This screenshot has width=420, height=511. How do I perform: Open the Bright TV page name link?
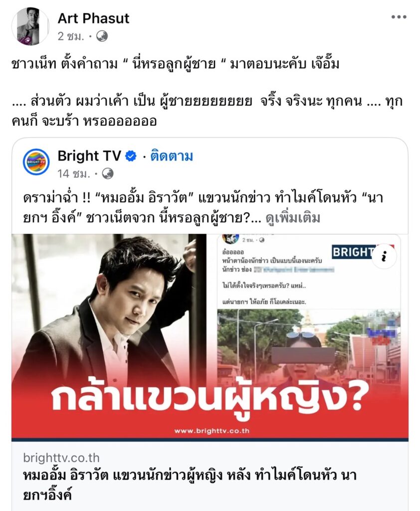point(89,156)
